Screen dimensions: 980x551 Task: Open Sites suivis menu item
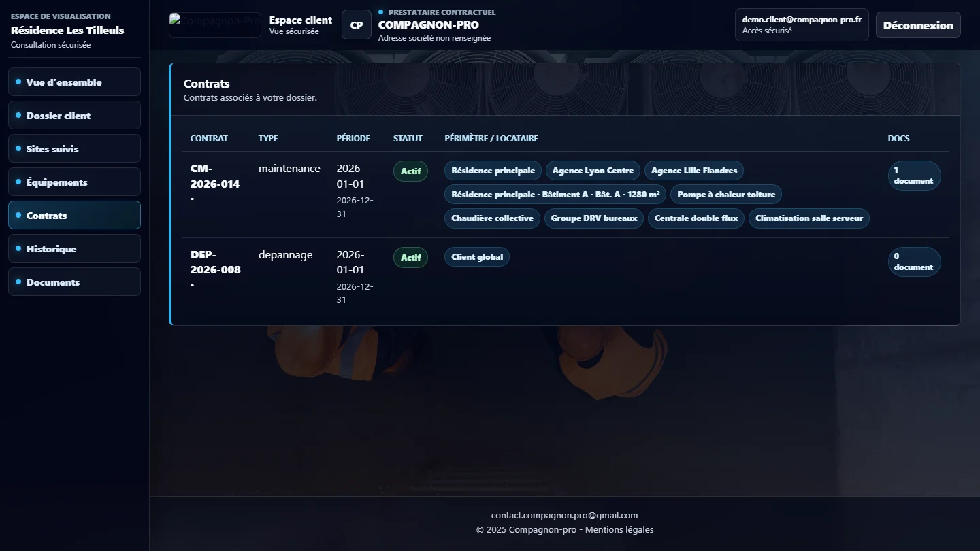point(74,148)
